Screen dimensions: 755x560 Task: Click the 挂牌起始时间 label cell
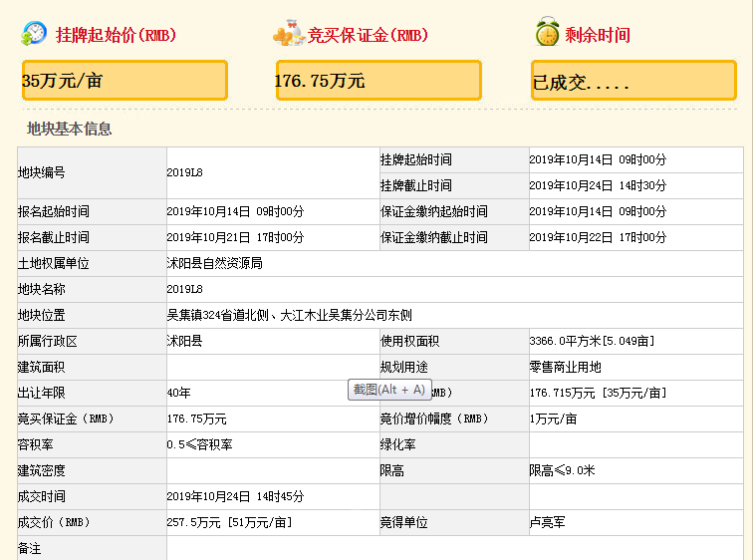pos(454,159)
